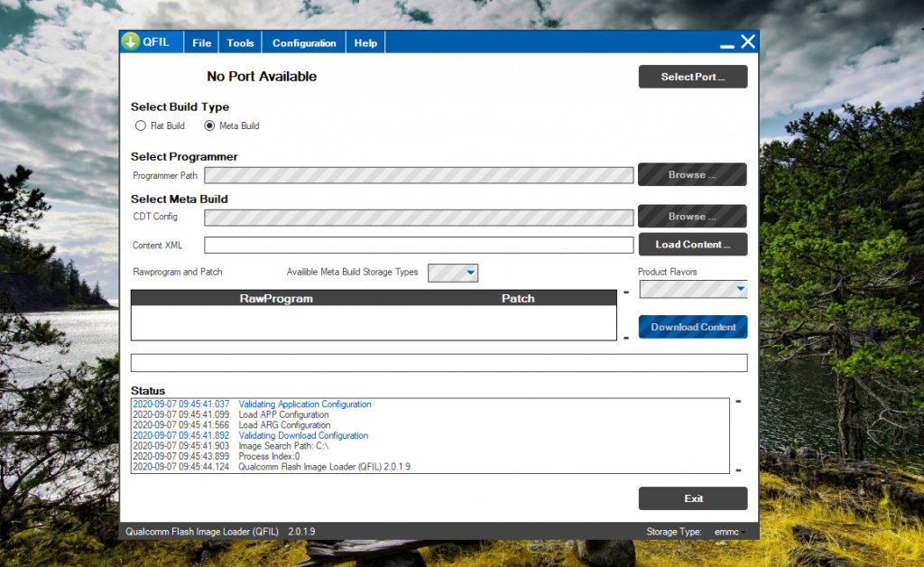
Task: Open the Tools menu
Action: pyautogui.click(x=240, y=43)
